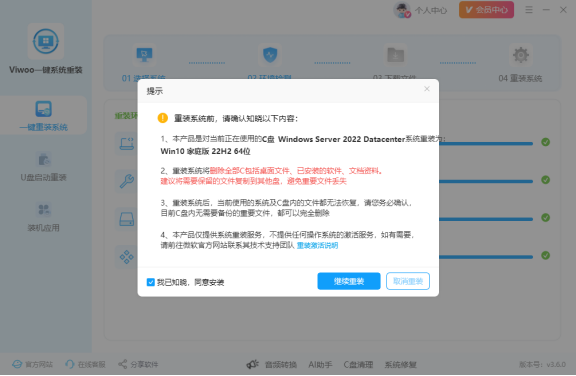This screenshot has height=376, width=576.
Task: Click the step 02 shield icon
Action: coord(270,55)
